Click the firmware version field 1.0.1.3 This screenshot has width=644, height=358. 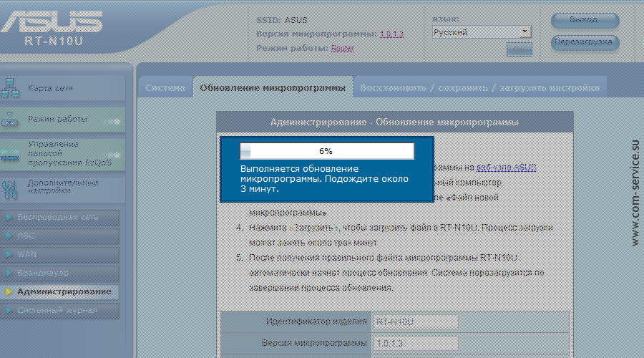[415, 343]
